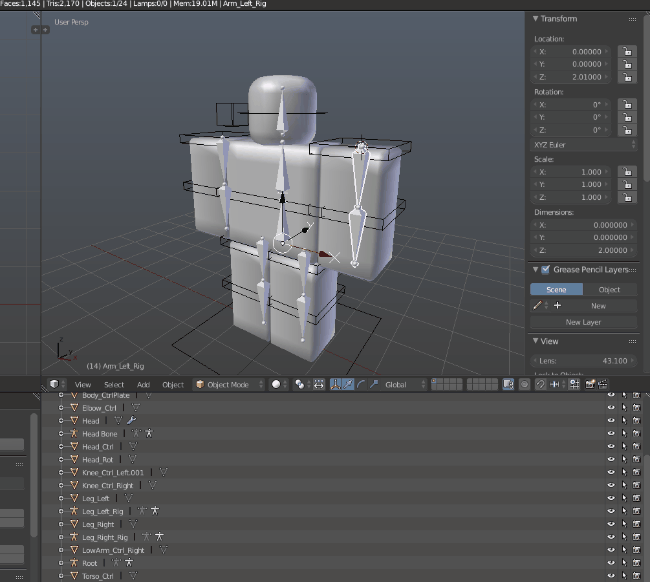
Task: Open the grease pencil datablock browse icon
Action: pyautogui.click(x=541, y=306)
